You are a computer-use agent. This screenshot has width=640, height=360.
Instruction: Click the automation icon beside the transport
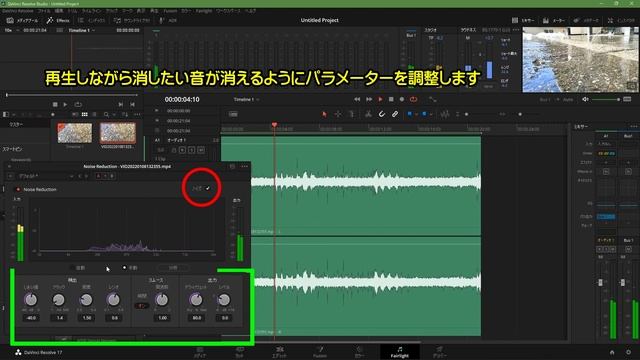click(433, 99)
